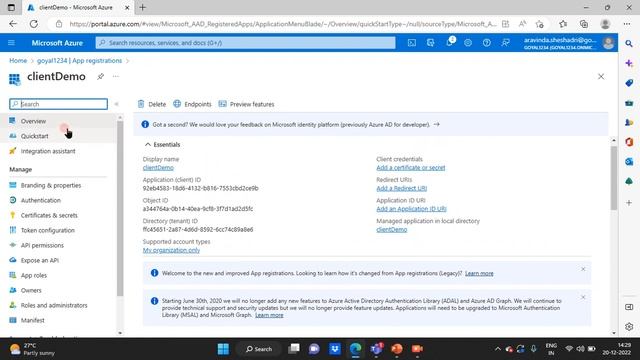Add this page to favorites star
The width and height of the screenshot is (640, 360).
click(x=540, y=24)
